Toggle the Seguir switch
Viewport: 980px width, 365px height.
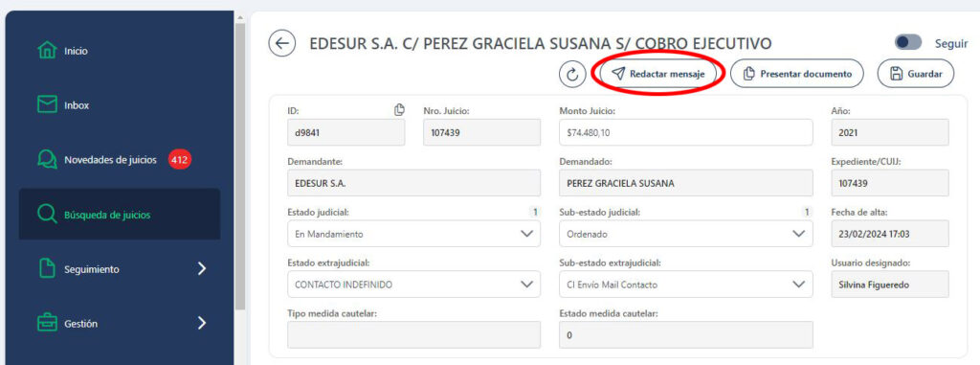(908, 42)
